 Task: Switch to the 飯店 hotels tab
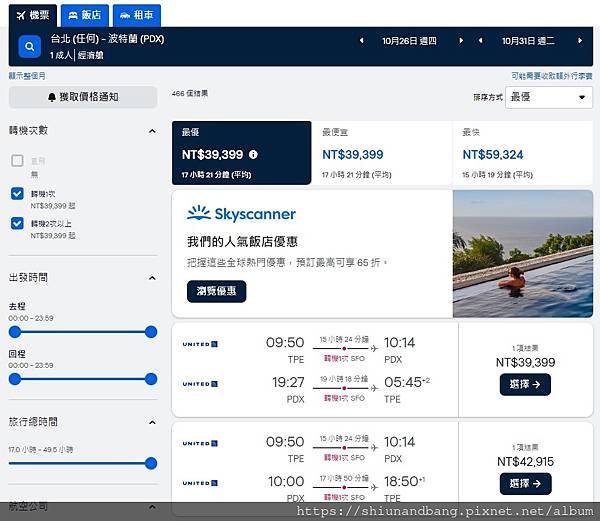tap(85, 15)
